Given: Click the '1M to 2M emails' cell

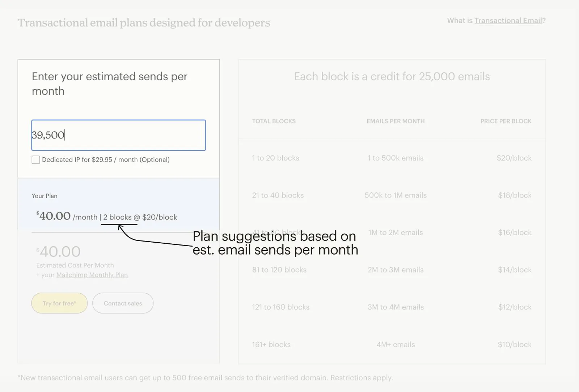Looking at the screenshot, I should (x=396, y=233).
